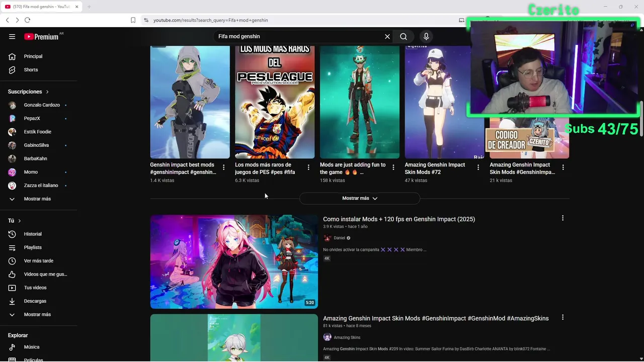Open the YouTube hamburger guide menu
The width and height of the screenshot is (644, 362).
12,36
